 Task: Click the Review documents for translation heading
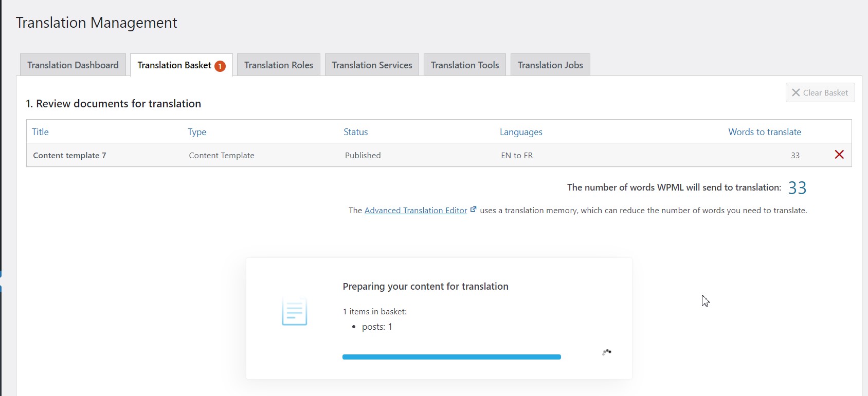[x=113, y=103]
